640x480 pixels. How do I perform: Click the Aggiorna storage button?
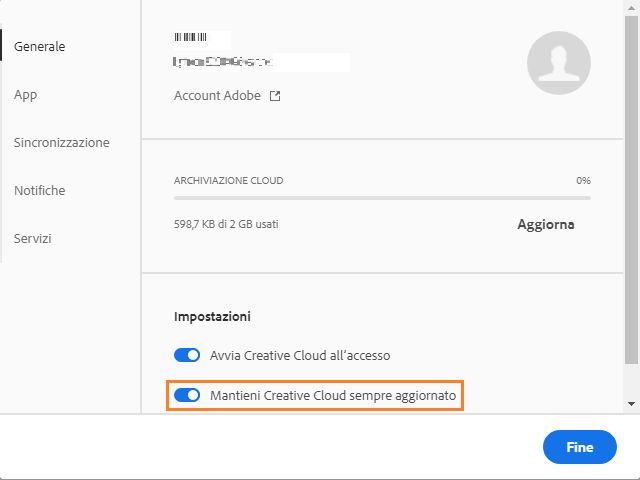pyautogui.click(x=546, y=224)
